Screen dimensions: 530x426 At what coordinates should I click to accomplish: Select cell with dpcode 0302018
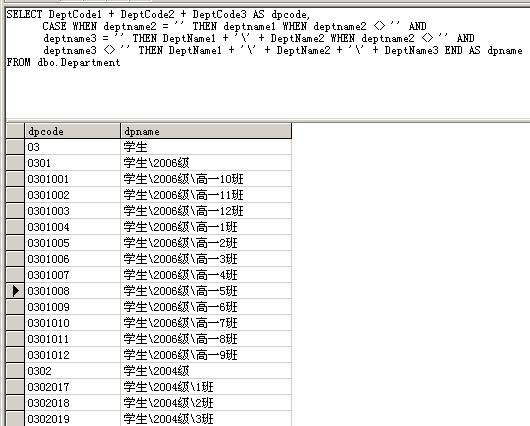[73, 403]
